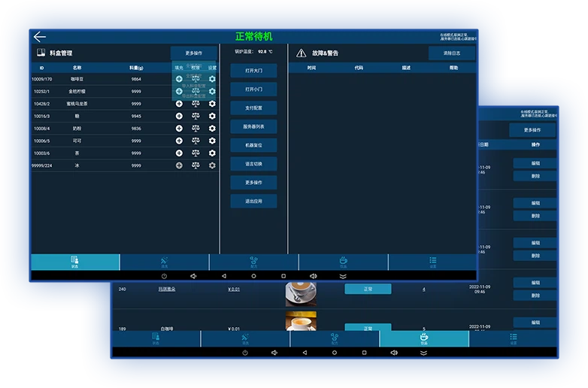
Task: Click the 删除 button for drink 240
Action: [x=535, y=296]
